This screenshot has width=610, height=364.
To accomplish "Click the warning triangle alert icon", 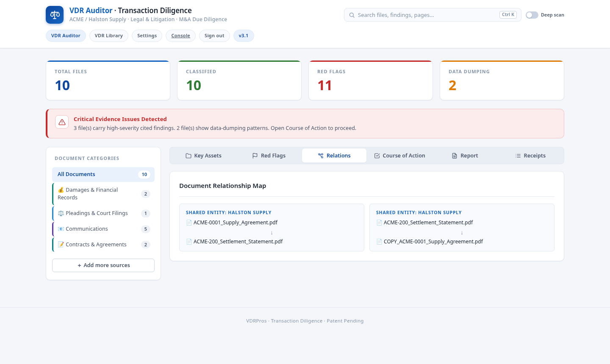I will click(62, 122).
